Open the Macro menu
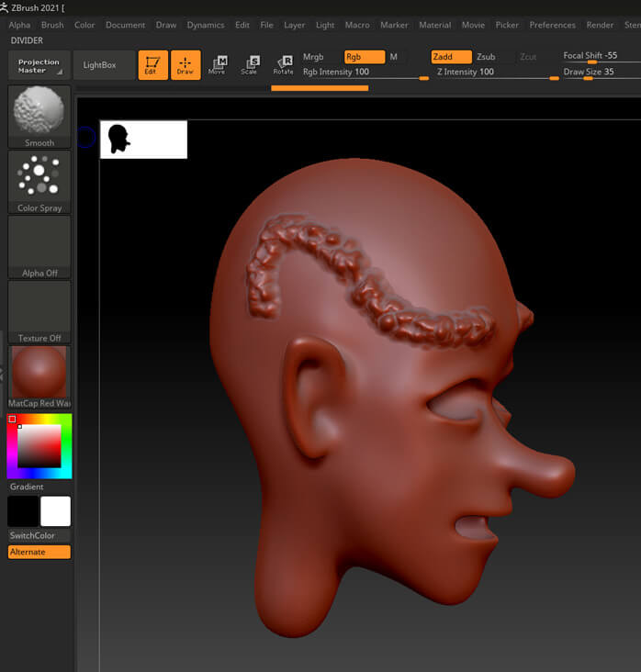This screenshot has height=672, width=641. [x=357, y=26]
